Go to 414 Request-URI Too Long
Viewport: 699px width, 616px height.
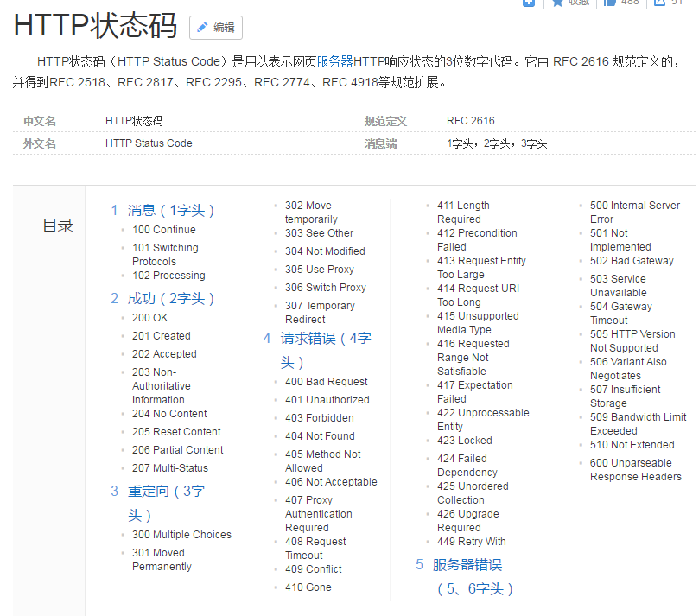click(479, 295)
